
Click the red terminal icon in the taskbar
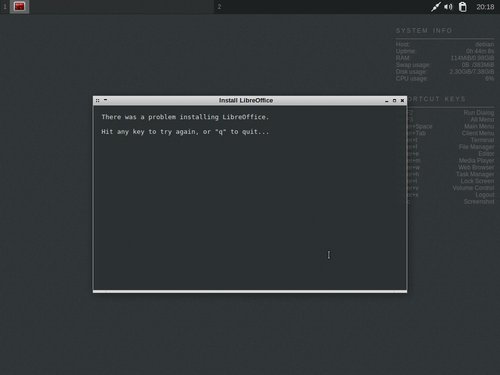pyautogui.click(x=19, y=7)
